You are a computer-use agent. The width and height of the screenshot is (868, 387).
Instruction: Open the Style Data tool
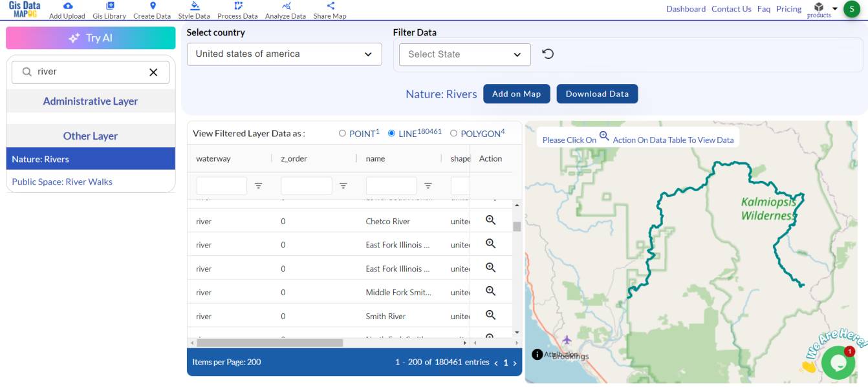(x=195, y=10)
